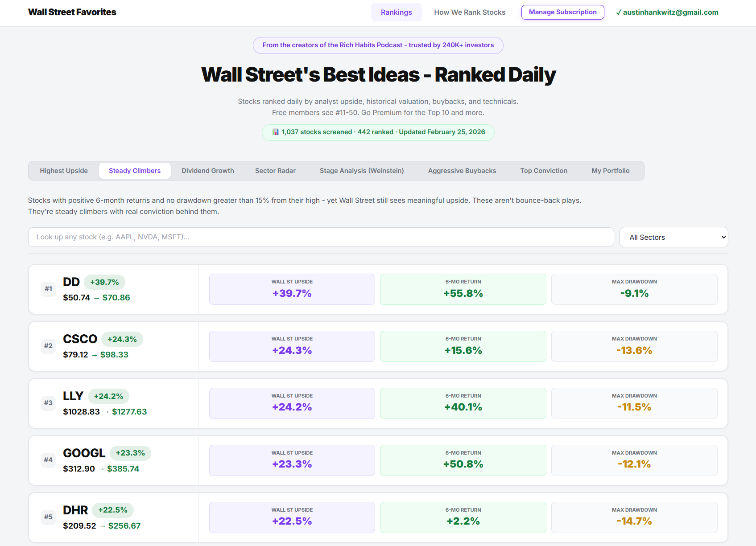Click the Manage Subscription button

click(x=563, y=12)
